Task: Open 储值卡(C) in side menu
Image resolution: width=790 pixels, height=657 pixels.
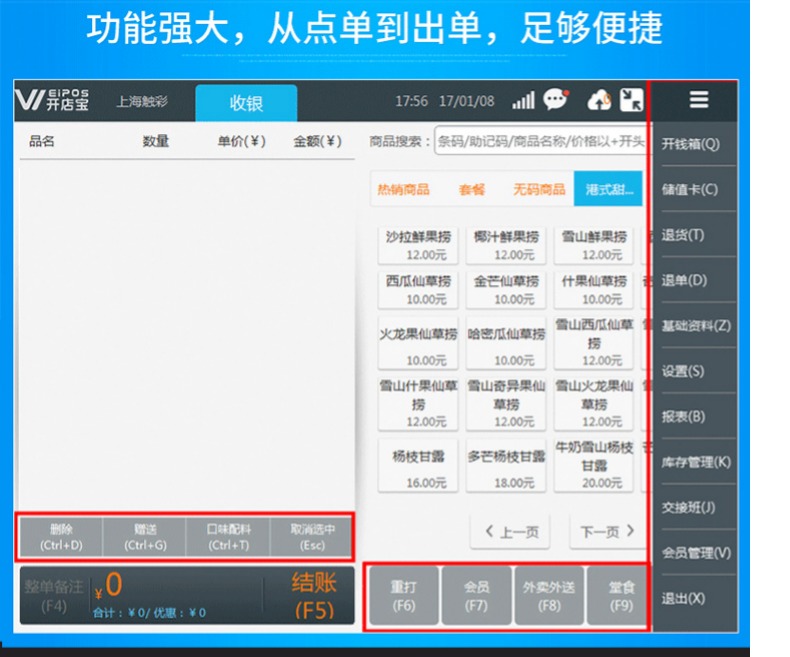Action: click(695, 189)
